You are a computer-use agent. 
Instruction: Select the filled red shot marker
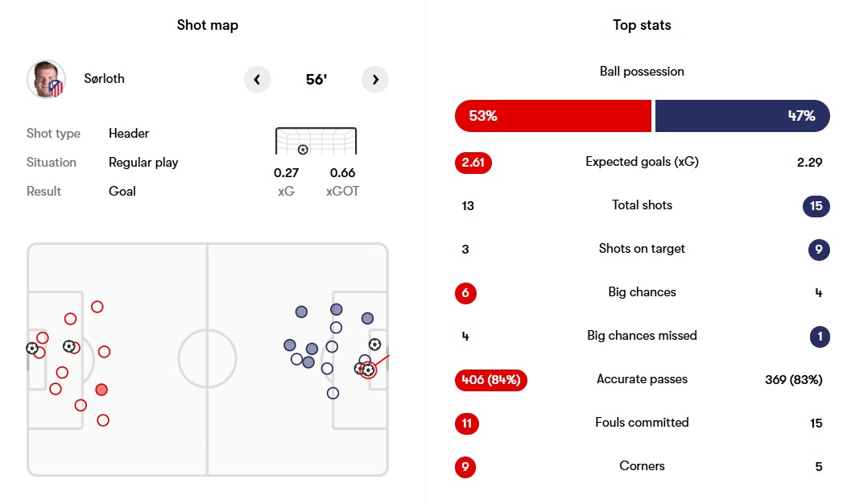pos(101,390)
